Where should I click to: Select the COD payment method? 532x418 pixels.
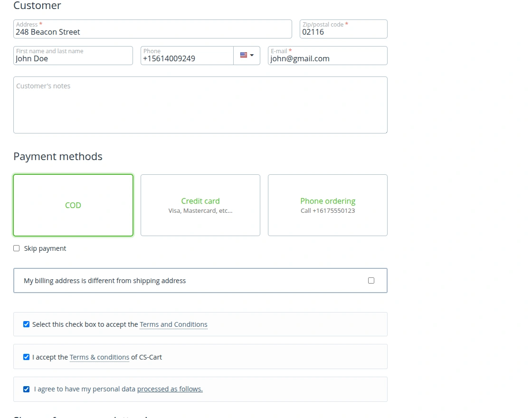tap(73, 205)
